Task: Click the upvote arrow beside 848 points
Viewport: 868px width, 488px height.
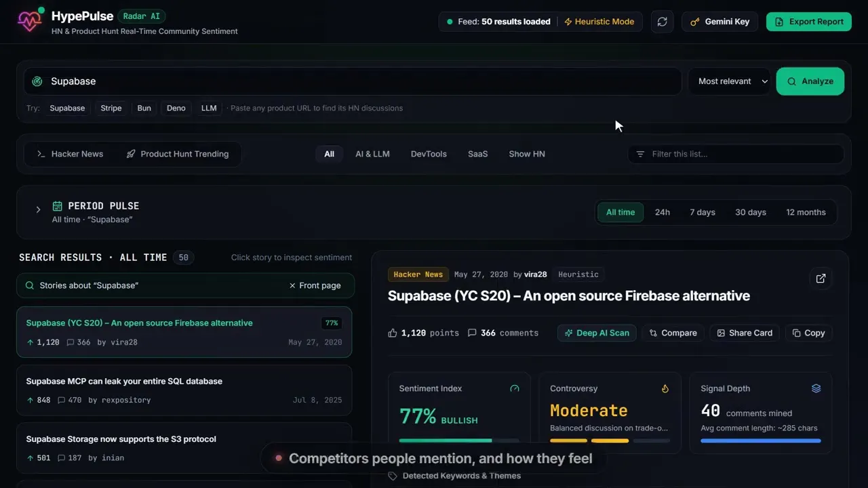Action: coord(30,400)
